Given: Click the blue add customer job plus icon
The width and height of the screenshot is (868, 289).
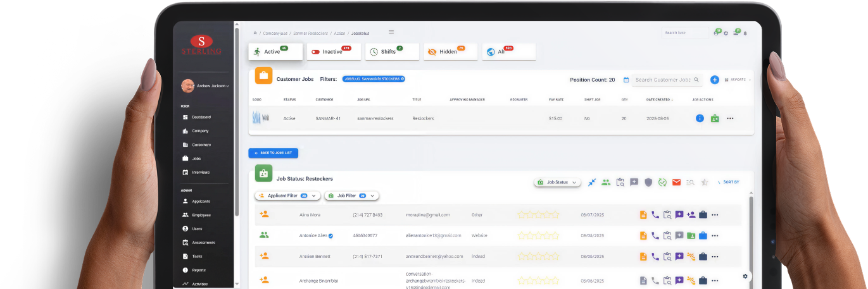Looking at the screenshot, I should click(715, 80).
